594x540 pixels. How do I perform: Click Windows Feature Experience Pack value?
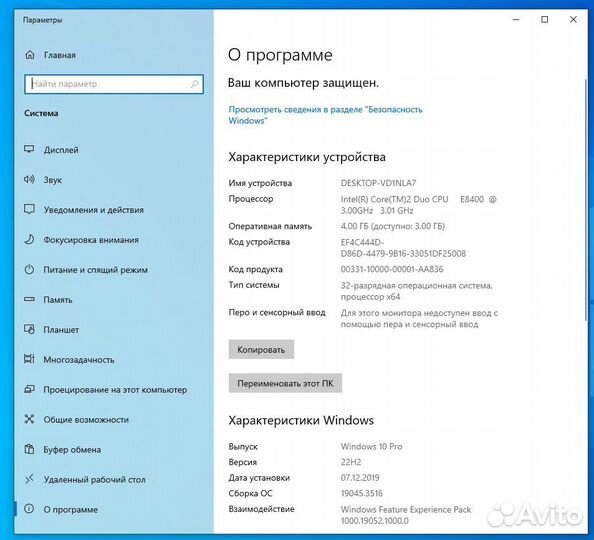406,515
